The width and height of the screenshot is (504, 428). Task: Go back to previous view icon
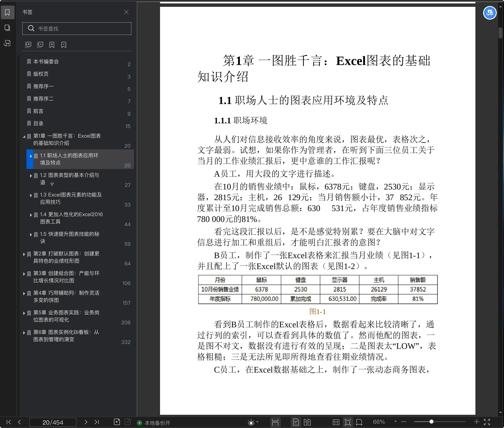coord(117,422)
